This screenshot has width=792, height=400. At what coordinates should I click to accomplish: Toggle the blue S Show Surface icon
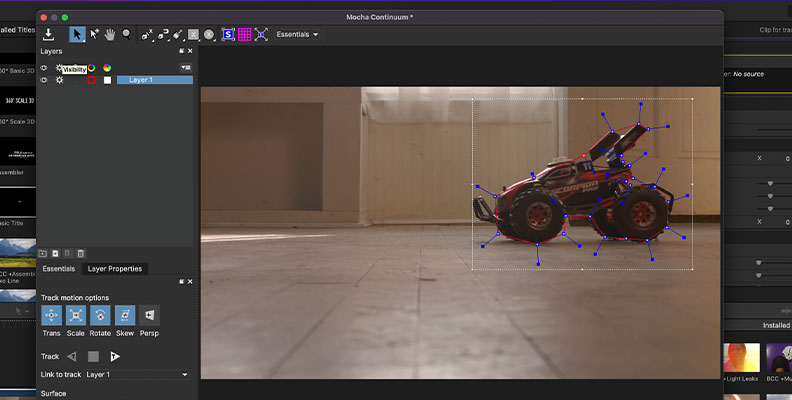228,34
